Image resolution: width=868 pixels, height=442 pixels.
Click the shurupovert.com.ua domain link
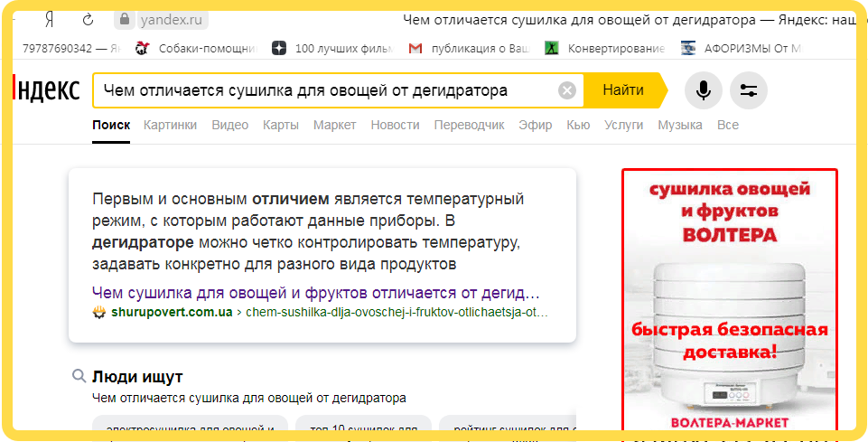(172, 312)
